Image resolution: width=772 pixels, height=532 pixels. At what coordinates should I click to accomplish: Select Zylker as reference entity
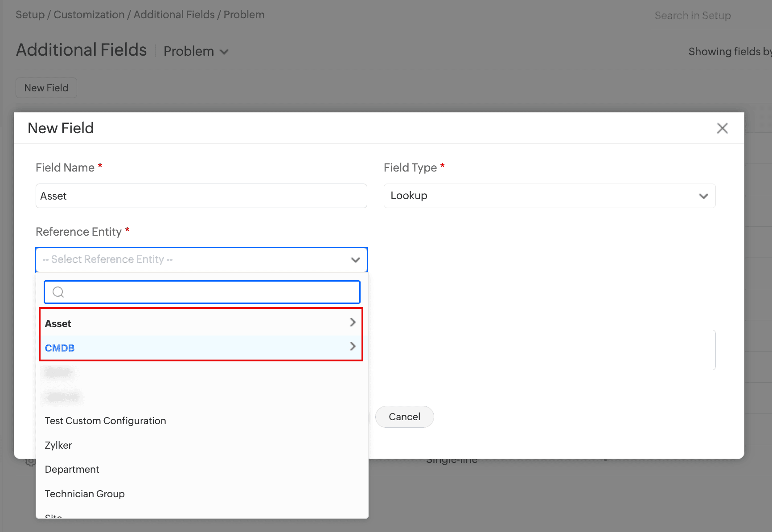pos(58,445)
